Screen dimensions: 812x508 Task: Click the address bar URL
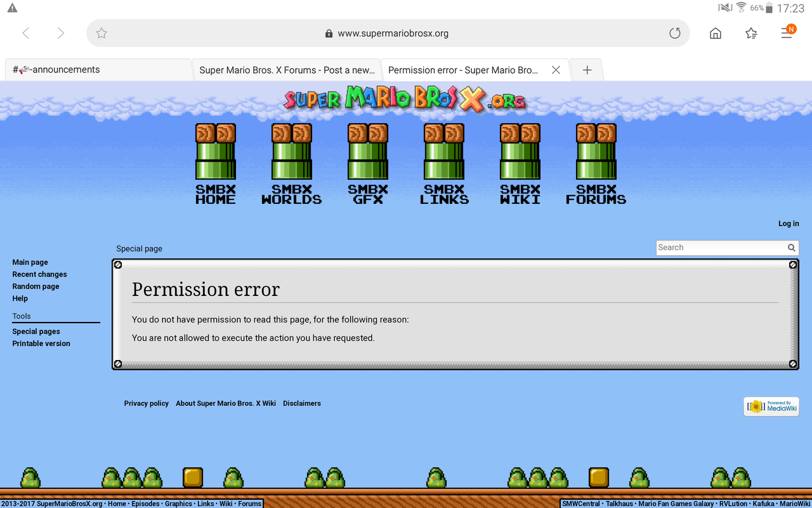point(393,34)
